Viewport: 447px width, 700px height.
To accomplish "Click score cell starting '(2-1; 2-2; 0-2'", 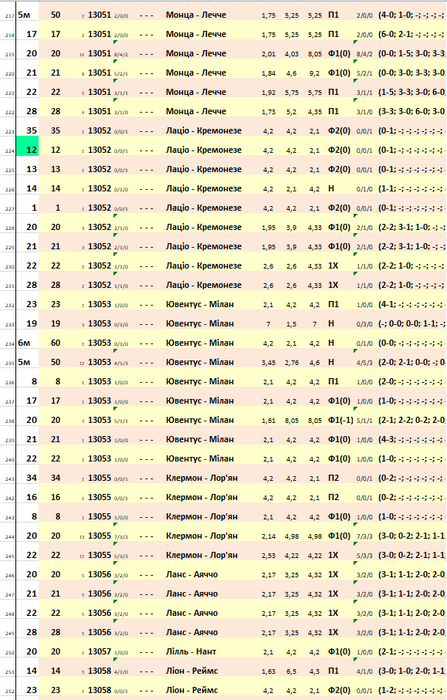I will pos(411,420).
